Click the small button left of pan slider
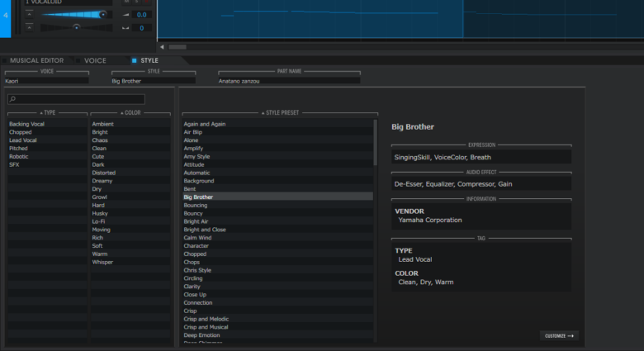Screen dimensions: 644x351 (29, 27)
